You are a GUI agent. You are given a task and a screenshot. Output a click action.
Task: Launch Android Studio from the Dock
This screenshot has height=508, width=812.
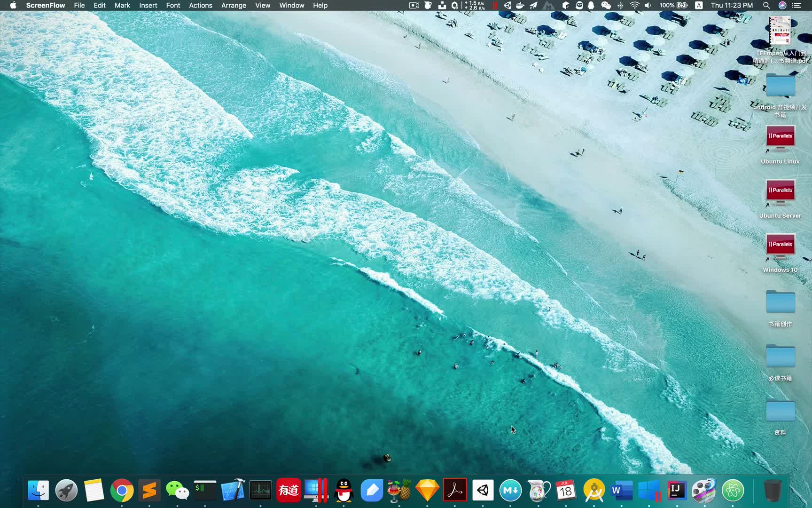coord(593,491)
